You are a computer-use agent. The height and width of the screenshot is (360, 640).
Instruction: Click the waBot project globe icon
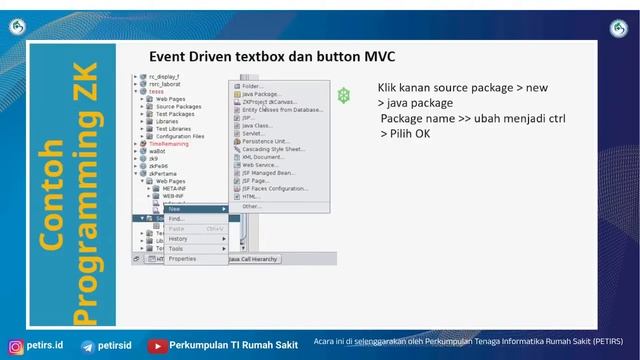point(143,151)
